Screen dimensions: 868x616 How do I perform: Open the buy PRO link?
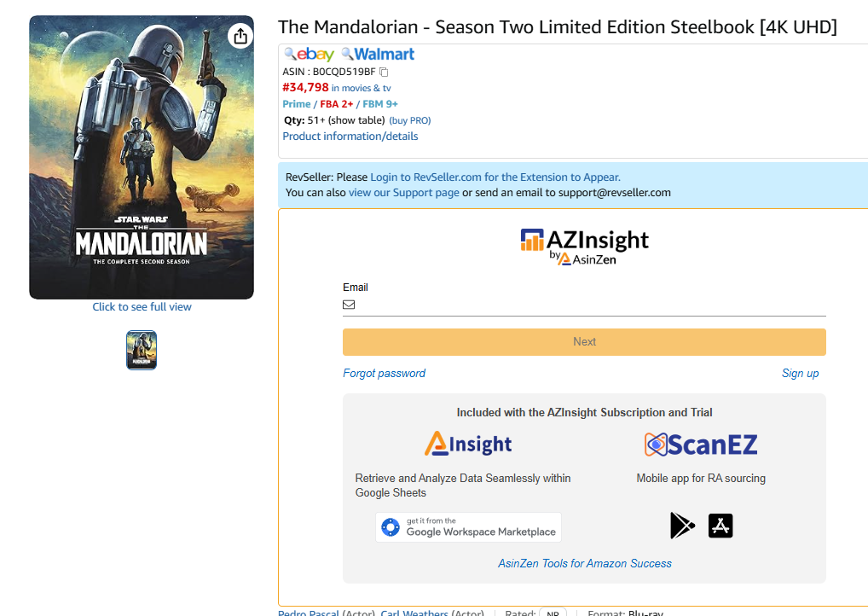pyautogui.click(x=410, y=121)
